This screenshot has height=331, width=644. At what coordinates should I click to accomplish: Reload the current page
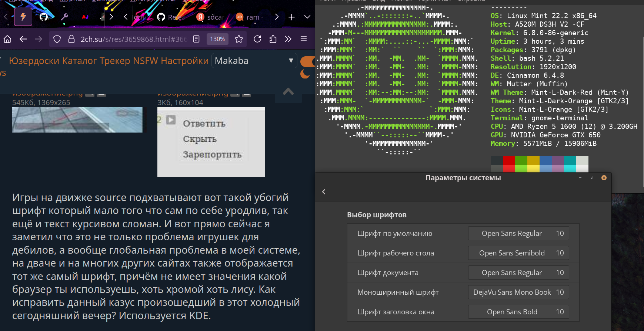pos(257,39)
